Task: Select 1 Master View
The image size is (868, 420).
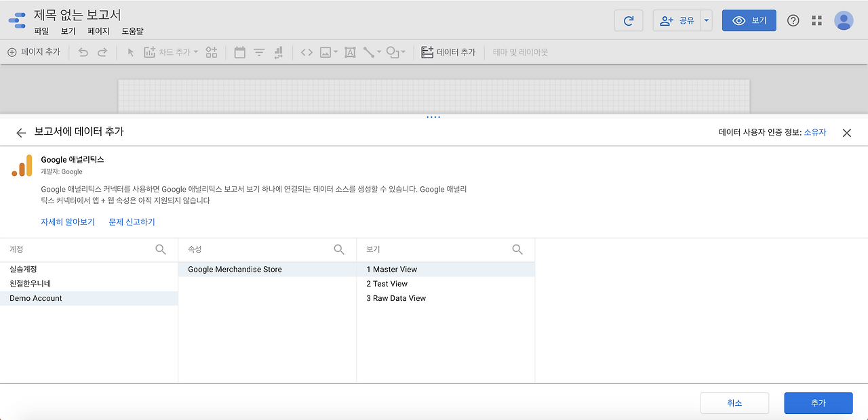Action: [x=446, y=270]
